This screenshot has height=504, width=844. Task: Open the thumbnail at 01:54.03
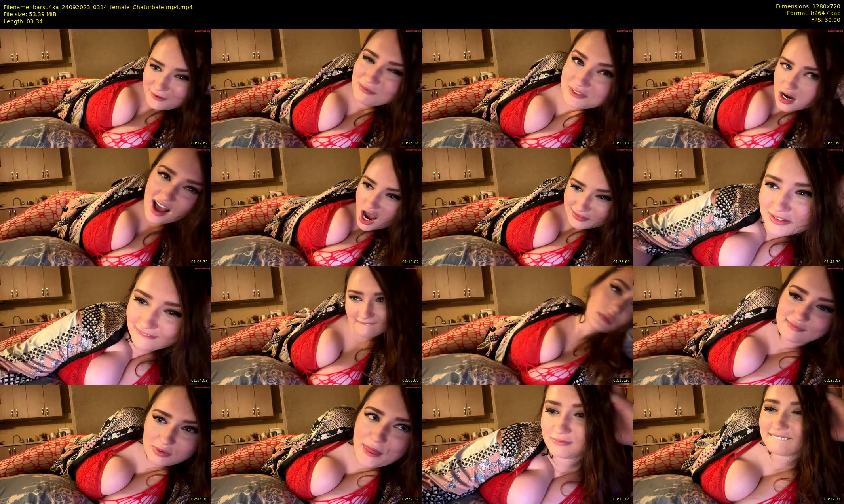105,325
